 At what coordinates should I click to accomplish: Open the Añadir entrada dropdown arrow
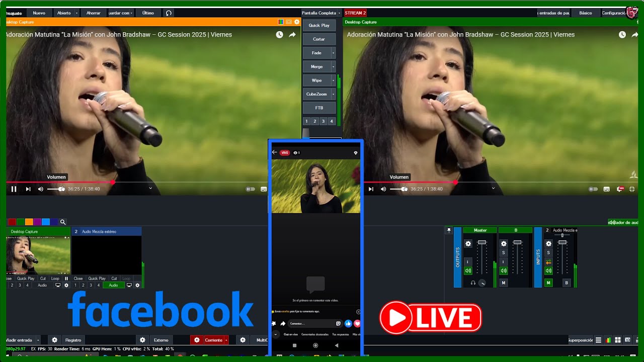(x=38, y=340)
